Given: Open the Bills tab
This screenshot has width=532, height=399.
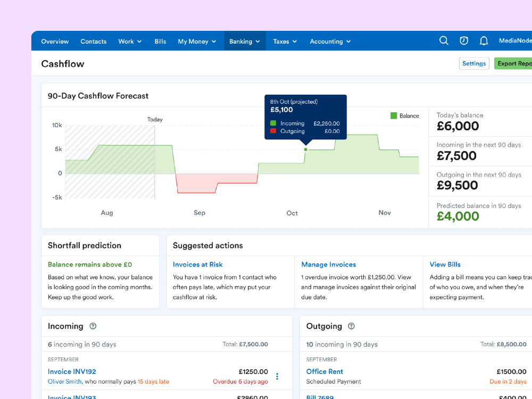Looking at the screenshot, I should [x=160, y=41].
